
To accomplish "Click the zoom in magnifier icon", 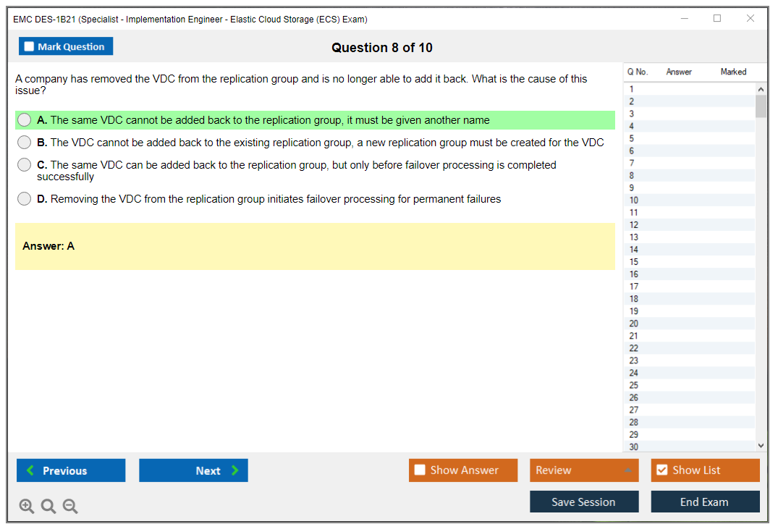I will (27, 507).
